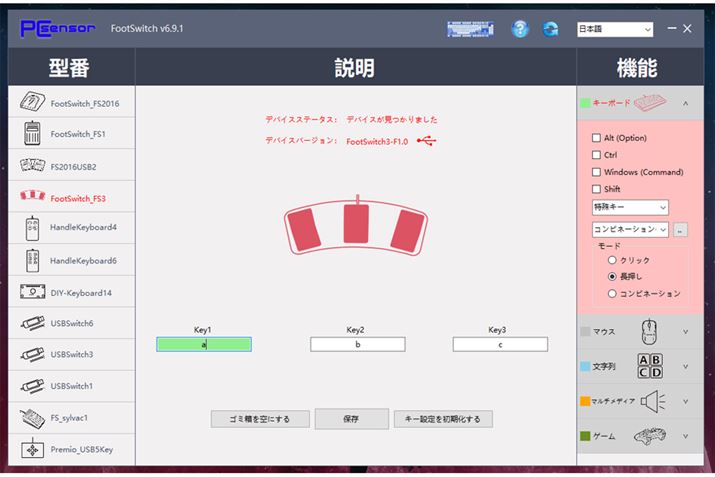
Task: Click the keyboard icon in title bar
Action: pyautogui.click(x=470, y=29)
